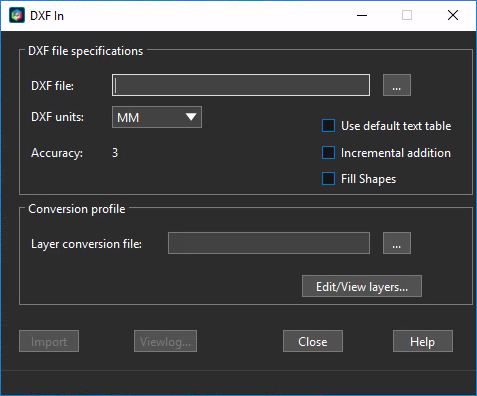This screenshot has height=396, width=477.
Task: Open Edit/View layers dialog
Action: click(x=362, y=286)
